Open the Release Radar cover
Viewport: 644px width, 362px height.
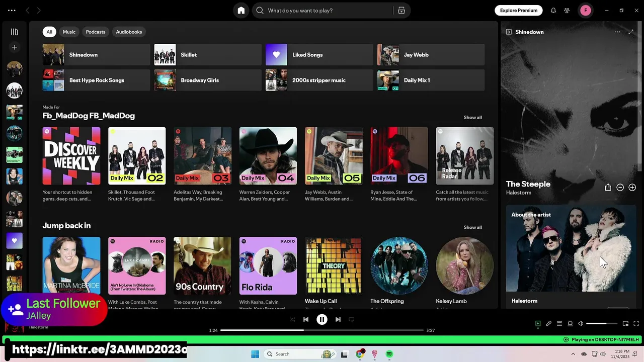pyautogui.click(x=465, y=156)
